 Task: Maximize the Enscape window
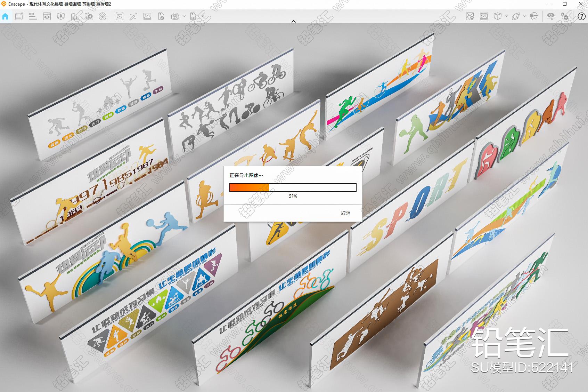click(x=565, y=4)
